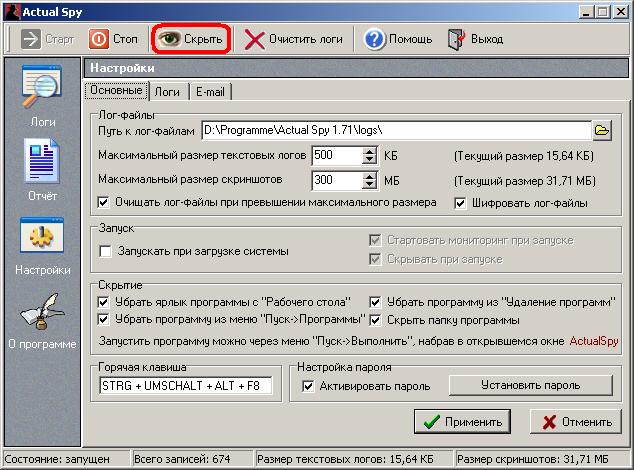Open the Отчёт report sidebar icon
The width and height of the screenshot is (634, 470).
pos(42,170)
